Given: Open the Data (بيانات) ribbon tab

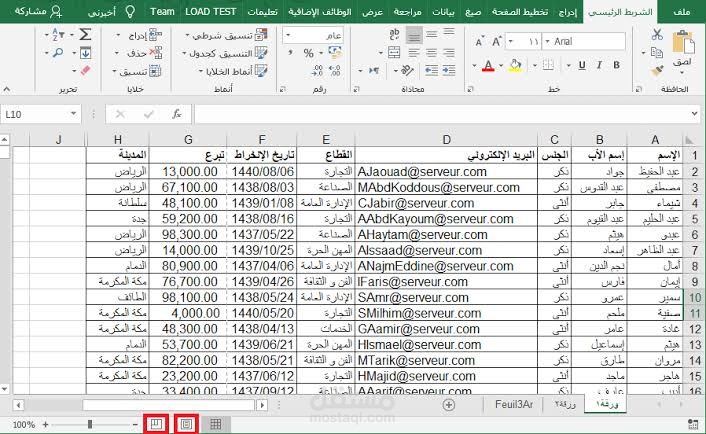Looking at the screenshot, I should click(444, 12).
